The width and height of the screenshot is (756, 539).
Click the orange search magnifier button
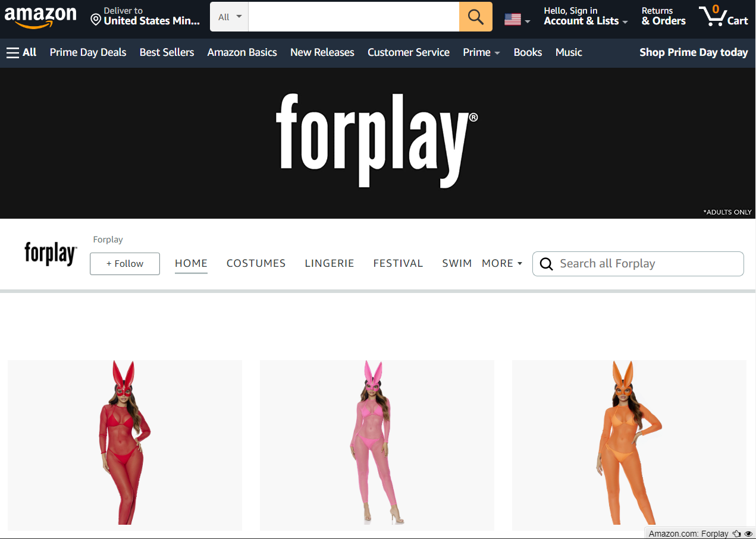pos(476,17)
